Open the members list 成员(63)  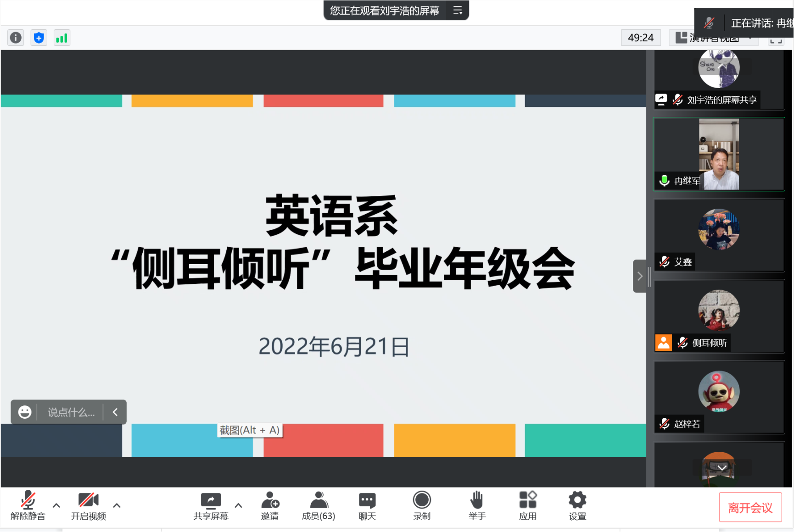pos(318,505)
